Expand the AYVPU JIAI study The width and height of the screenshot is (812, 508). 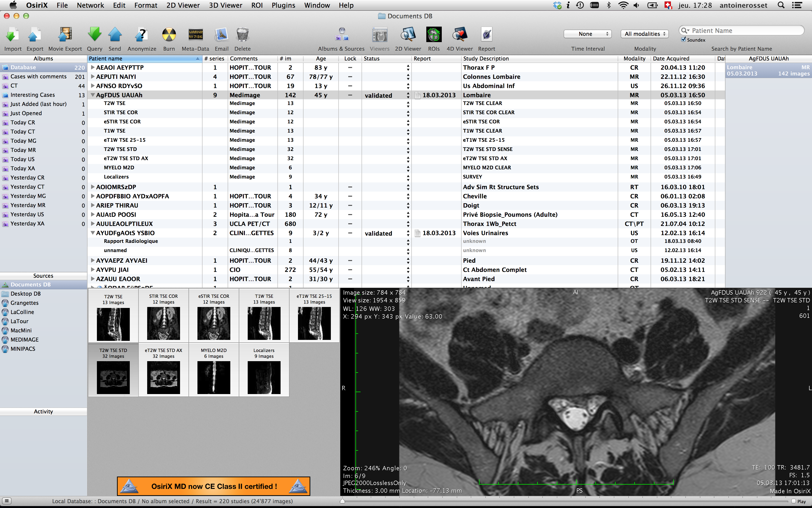[93, 270]
